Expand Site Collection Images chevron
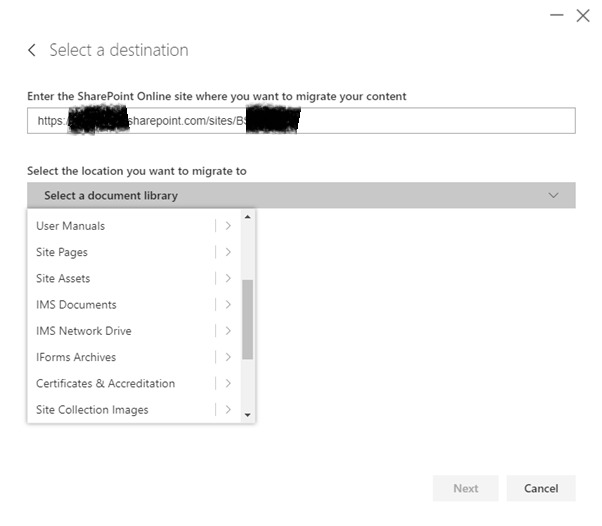Image resolution: width=602 pixels, height=526 pixels. pos(228,409)
